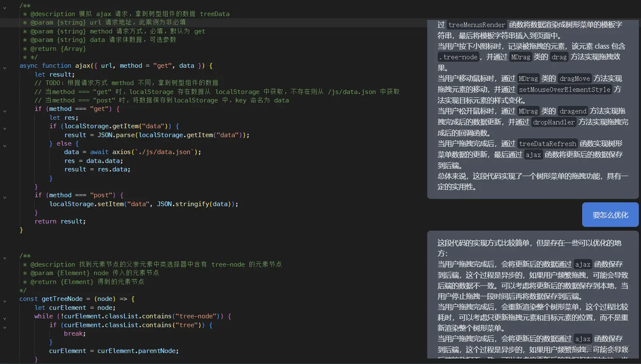This screenshot has width=641, height=364.
Task: Click the chat sentence starting 总体来说
Action: pyautogui.click(x=533, y=181)
